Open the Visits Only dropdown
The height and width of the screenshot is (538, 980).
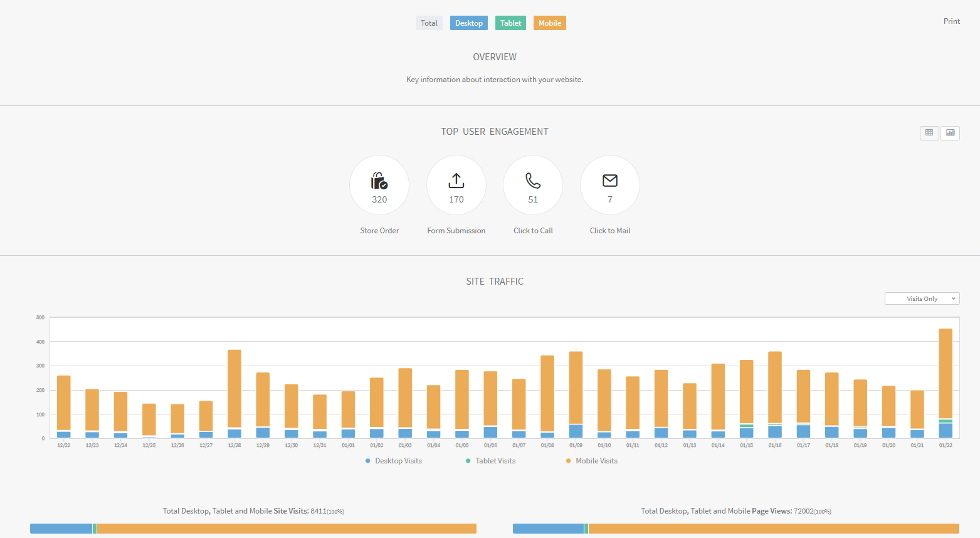coord(922,298)
